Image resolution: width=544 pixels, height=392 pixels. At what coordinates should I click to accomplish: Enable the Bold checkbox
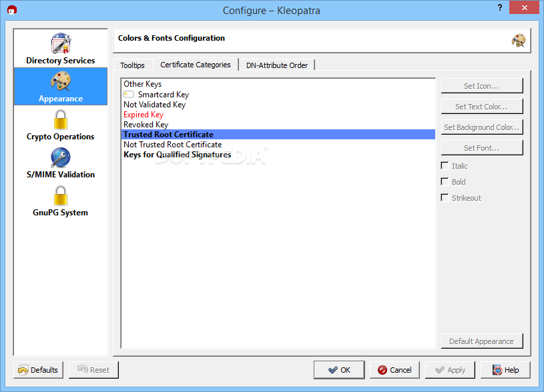pyautogui.click(x=445, y=181)
